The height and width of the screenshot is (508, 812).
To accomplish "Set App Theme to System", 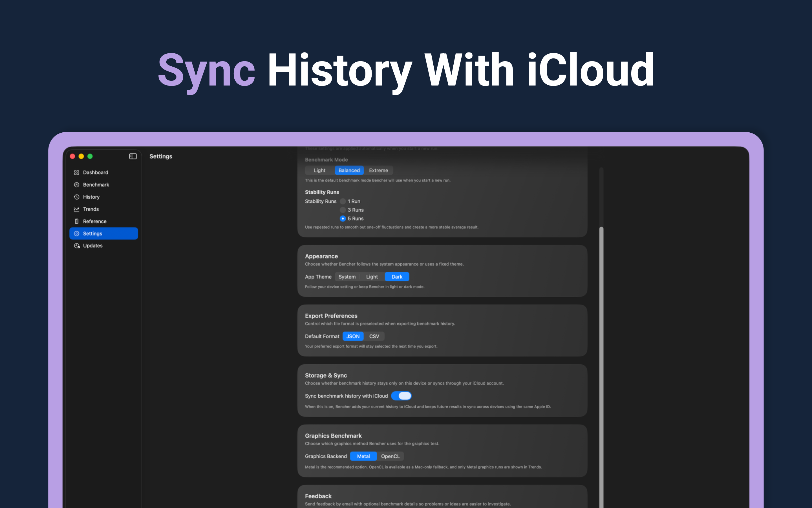I will [347, 277].
